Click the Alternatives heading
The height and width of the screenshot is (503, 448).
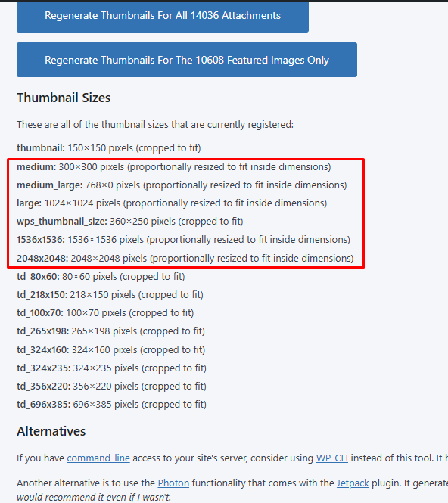51,431
